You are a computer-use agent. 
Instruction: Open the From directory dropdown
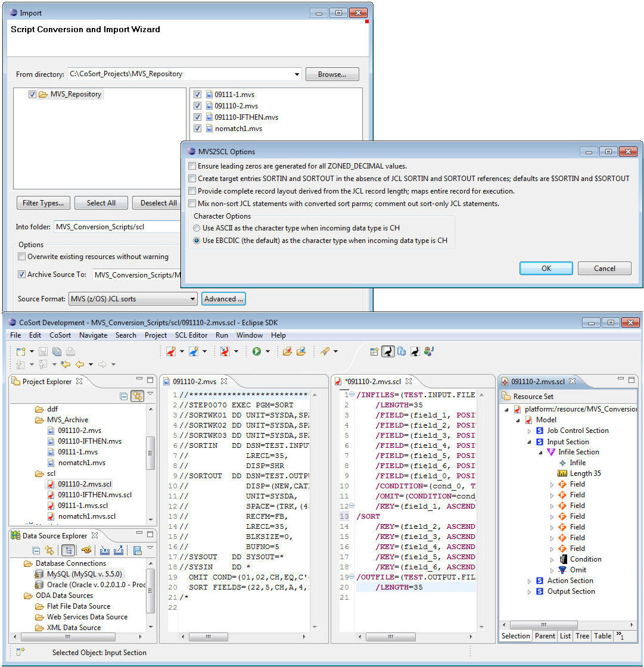tap(297, 74)
